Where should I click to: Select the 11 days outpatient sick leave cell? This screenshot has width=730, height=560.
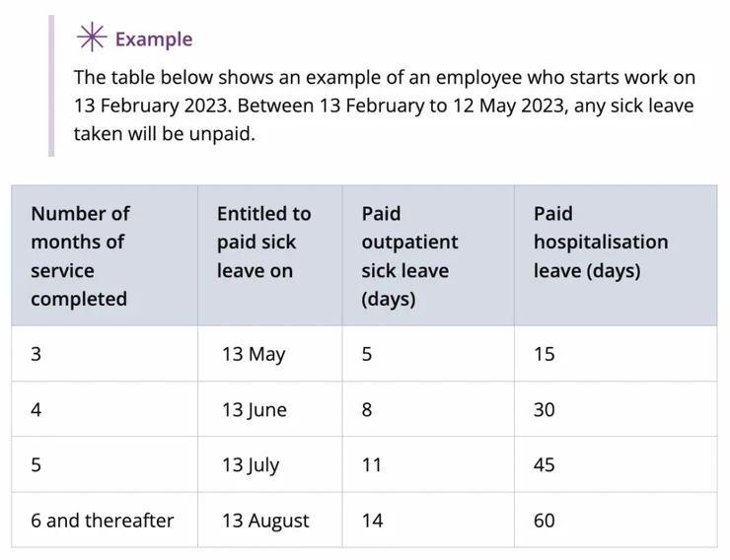pos(371,464)
